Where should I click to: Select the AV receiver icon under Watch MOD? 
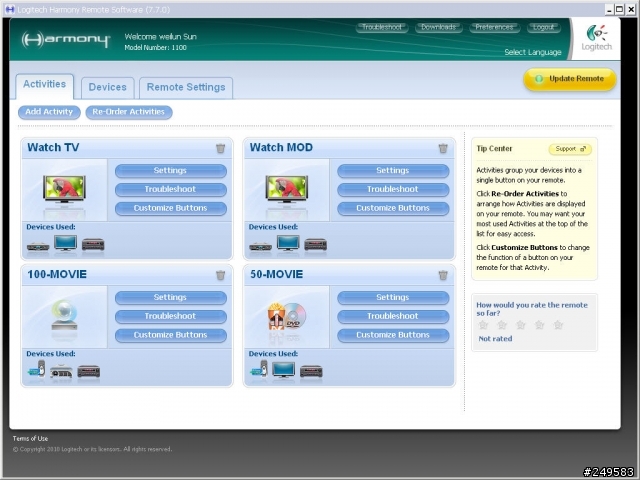316,244
